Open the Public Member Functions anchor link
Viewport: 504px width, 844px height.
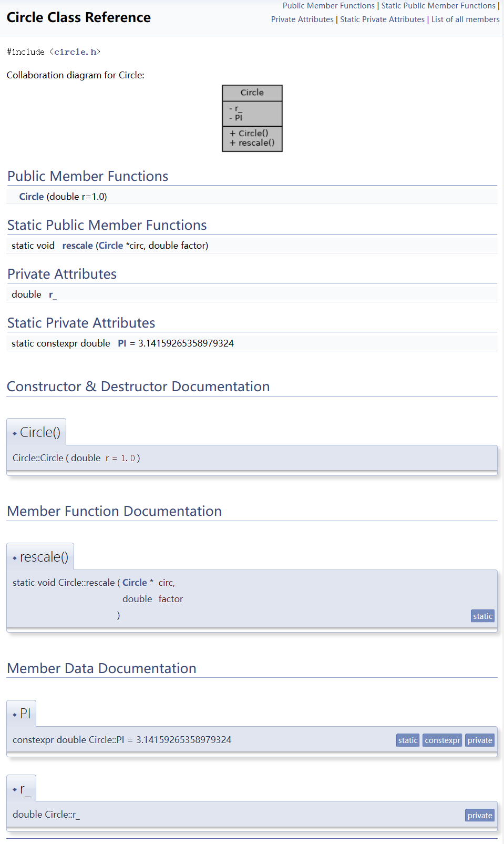(x=328, y=6)
